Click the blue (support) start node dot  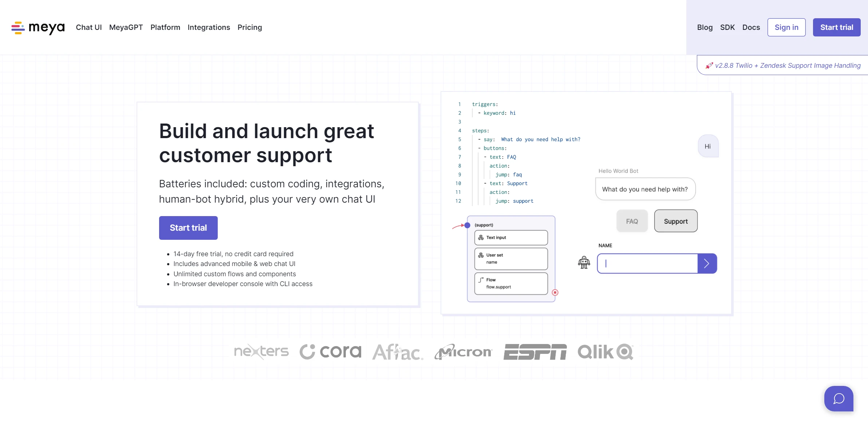[467, 225]
